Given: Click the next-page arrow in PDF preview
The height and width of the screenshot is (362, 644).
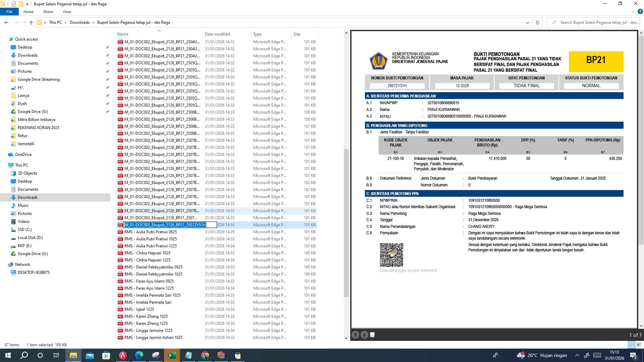Looking at the screenshot, I should [364, 335].
